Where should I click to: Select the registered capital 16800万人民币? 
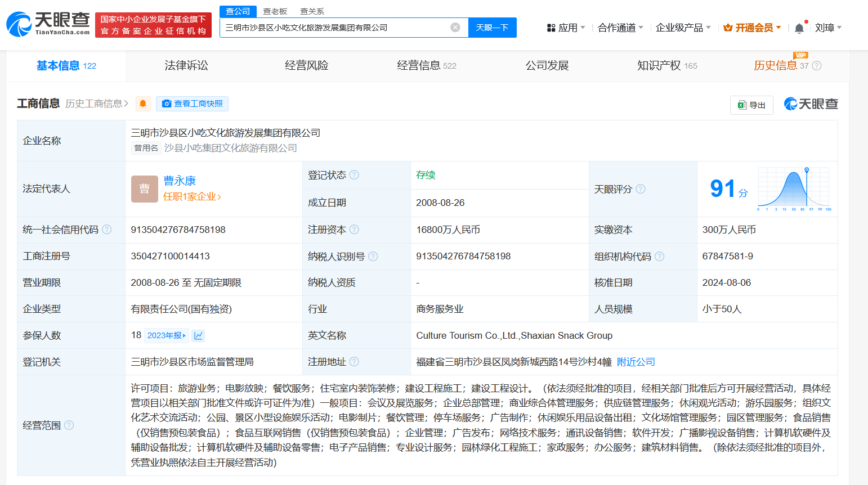pos(448,230)
